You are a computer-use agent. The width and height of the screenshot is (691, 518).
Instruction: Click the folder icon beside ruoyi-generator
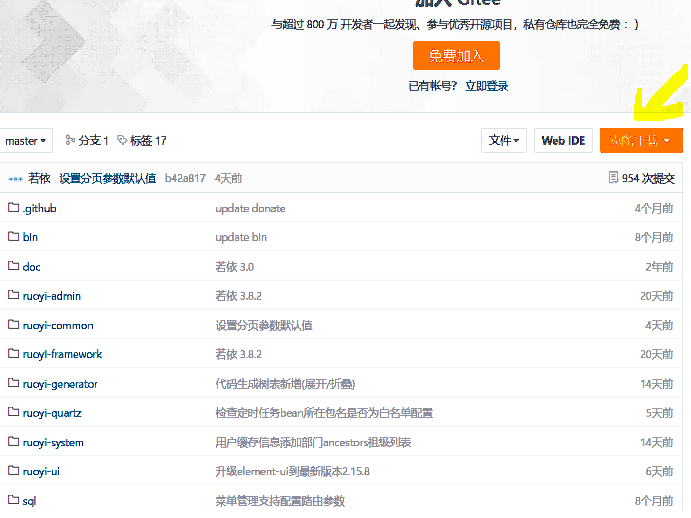(x=14, y=383)
